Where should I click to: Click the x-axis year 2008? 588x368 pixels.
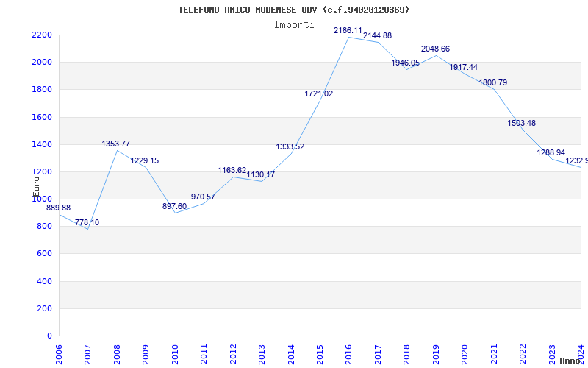tap(117, 355)
